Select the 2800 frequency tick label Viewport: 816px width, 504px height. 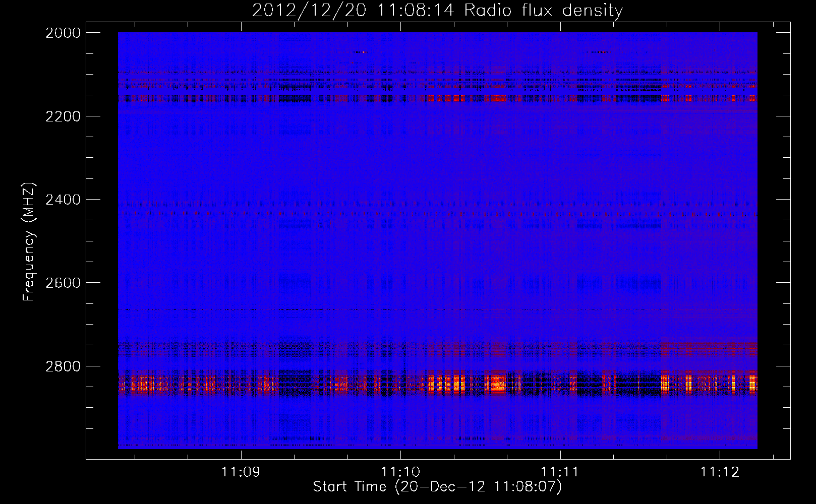tap(63, 366)
